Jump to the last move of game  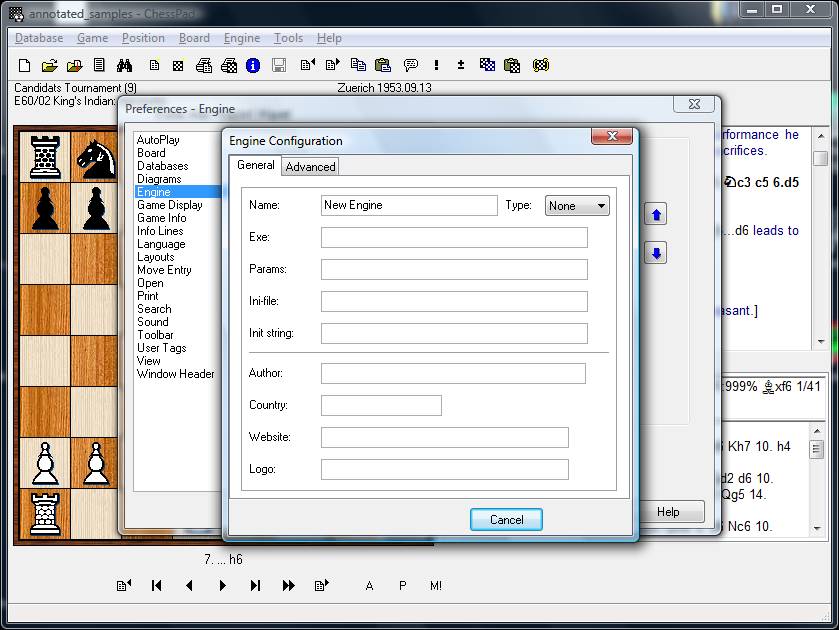tap(255, 586)
